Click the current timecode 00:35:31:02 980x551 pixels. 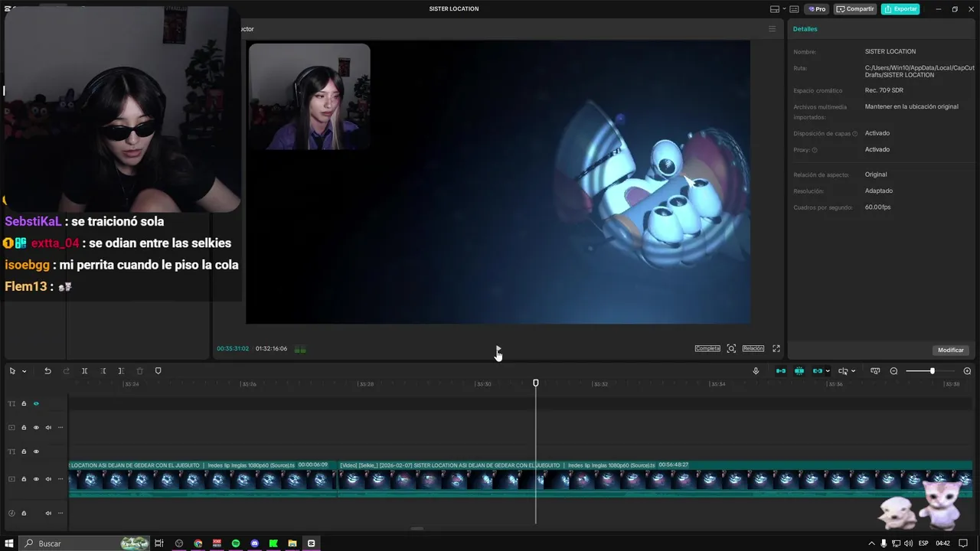(x=233, y=349)
